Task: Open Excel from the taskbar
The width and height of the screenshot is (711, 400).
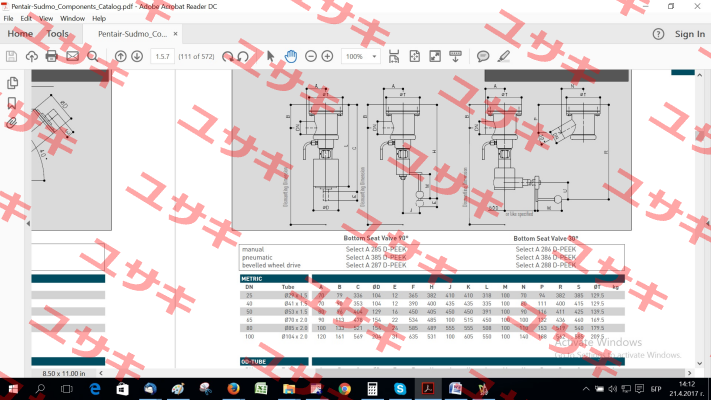Action: 261,389
